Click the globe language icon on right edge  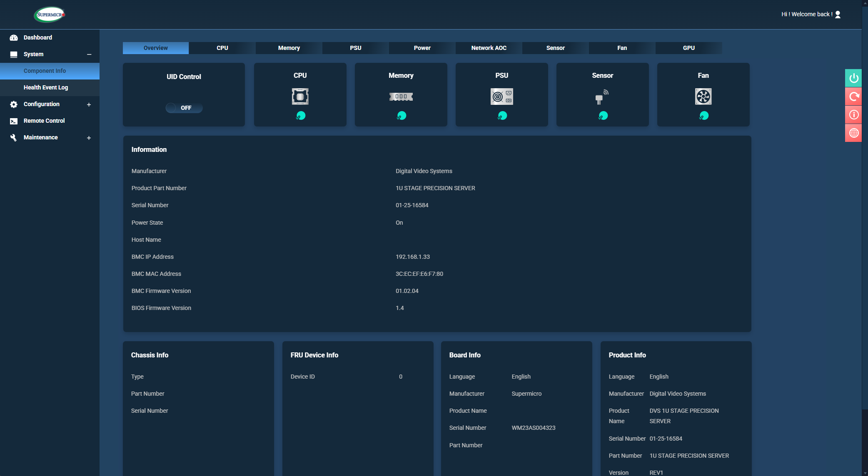tap(853, 133)
